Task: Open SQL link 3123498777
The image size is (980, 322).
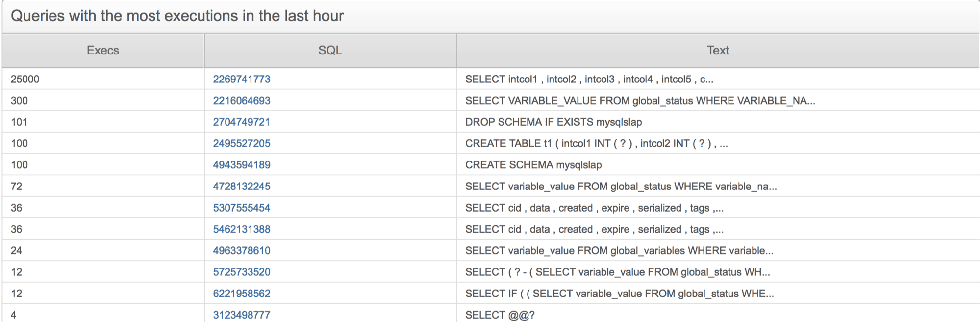Action: [241, 315]
